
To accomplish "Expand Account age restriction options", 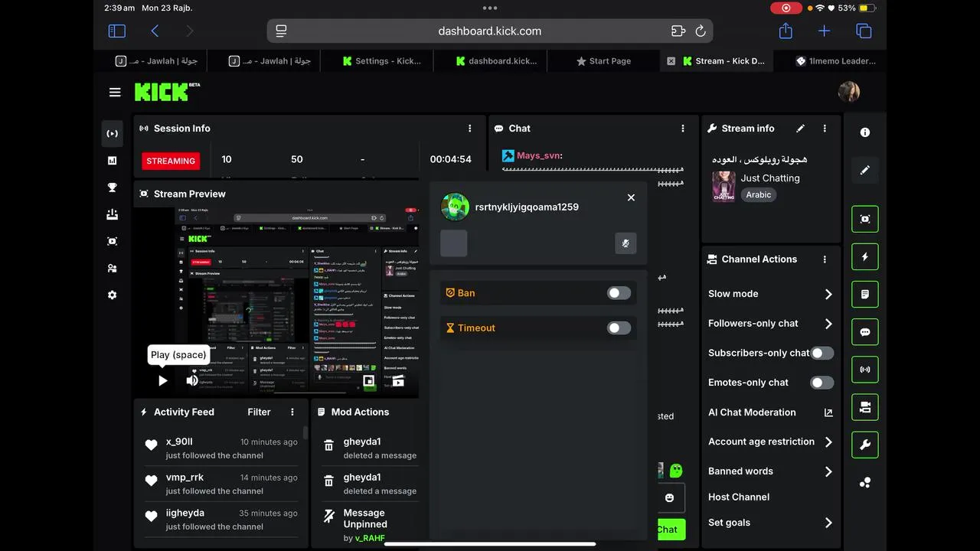I will click(x=828, y=442).
